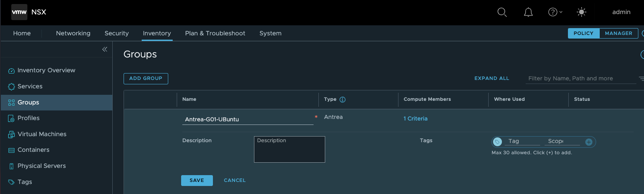
Task: Open the System tab
Action: [x=270, y=33]
